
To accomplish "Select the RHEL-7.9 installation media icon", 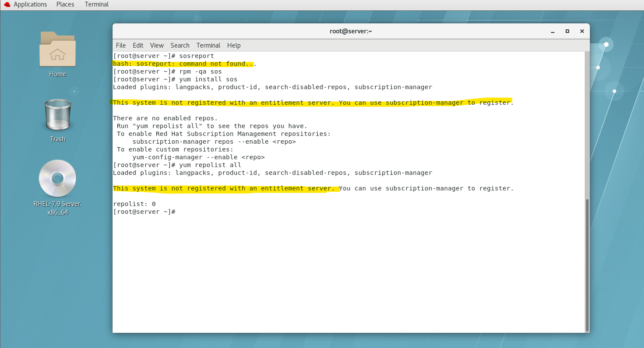I will (x=58, y=178).
